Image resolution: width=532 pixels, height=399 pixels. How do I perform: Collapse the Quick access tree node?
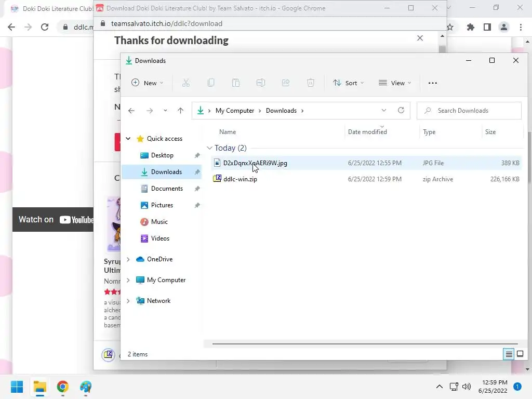(128, 138)
